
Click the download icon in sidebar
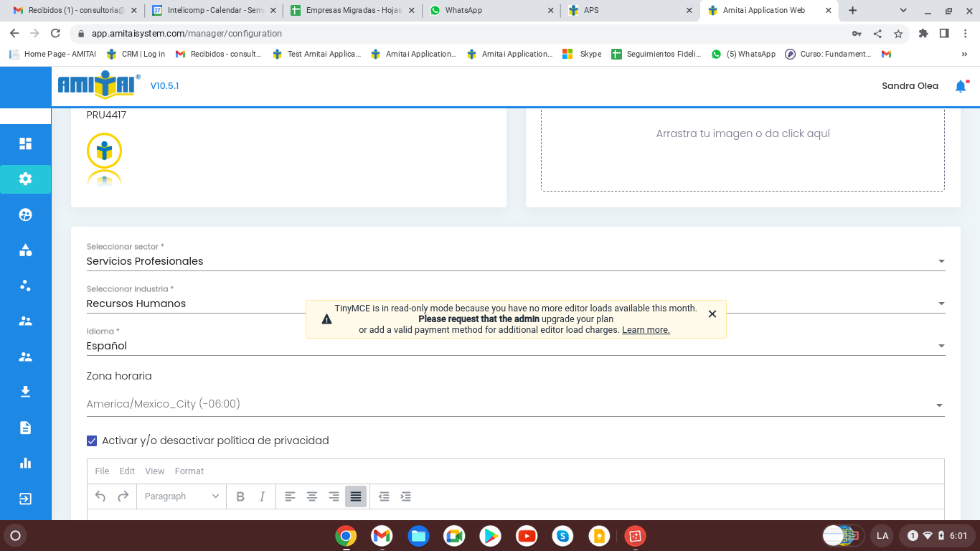tap(26, 392)
